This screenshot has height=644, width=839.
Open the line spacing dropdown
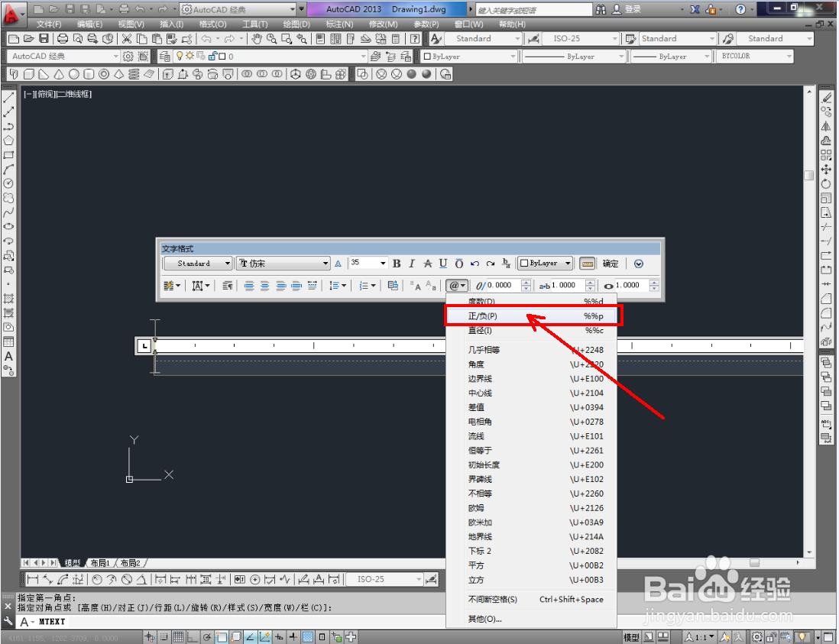[x=338, y=286]
